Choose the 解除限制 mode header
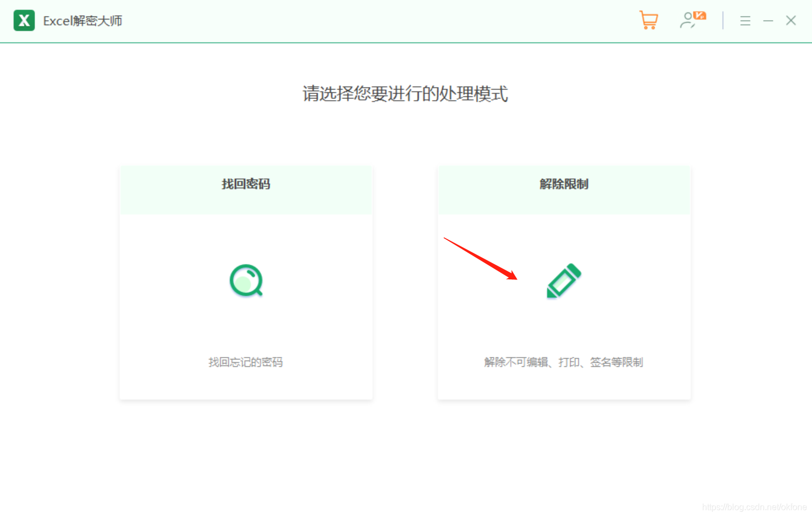This screenshot has width=812, height=517. (x=564, y=190)
